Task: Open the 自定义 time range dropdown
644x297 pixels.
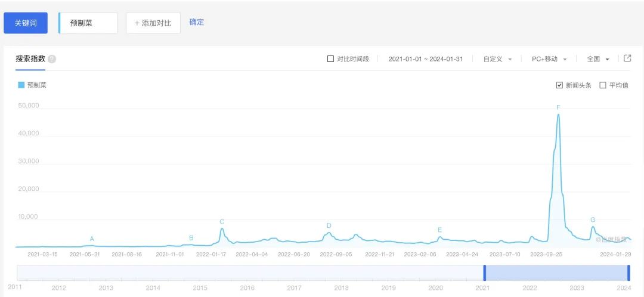Action: 497,58
